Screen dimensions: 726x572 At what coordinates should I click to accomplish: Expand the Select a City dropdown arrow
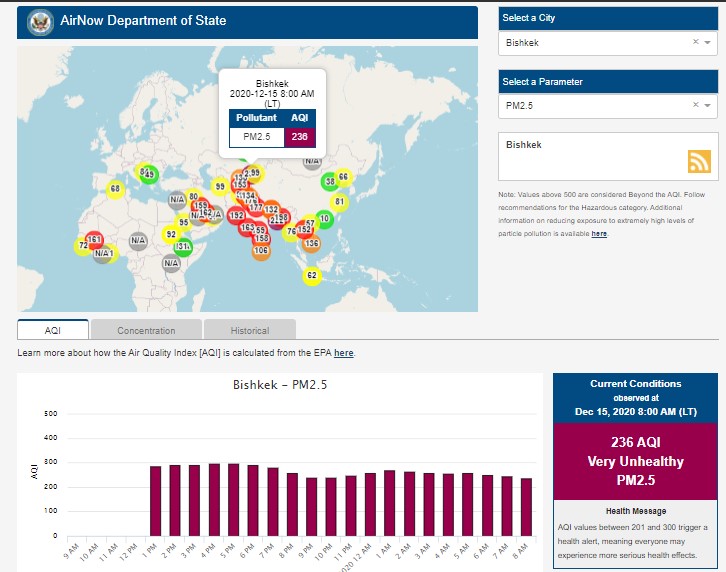708,43
